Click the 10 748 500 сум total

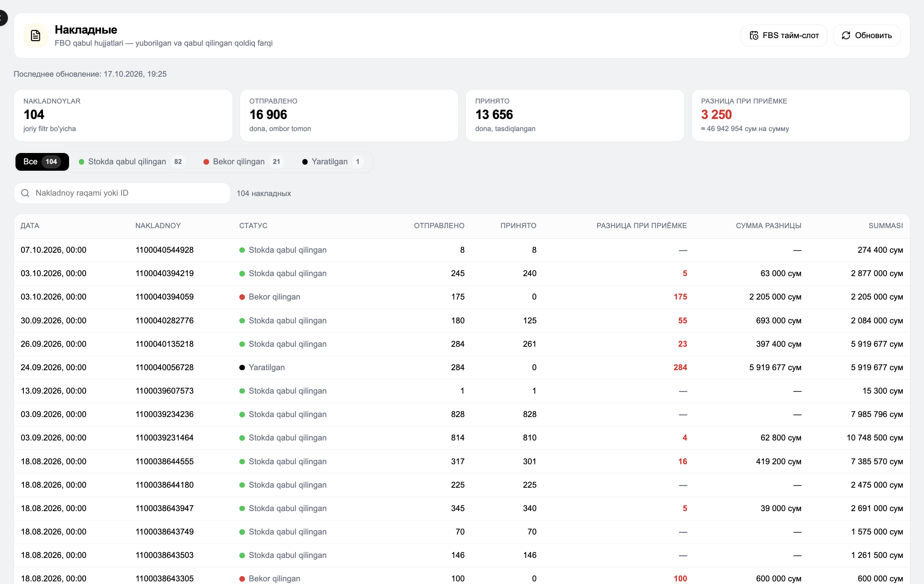pyautogui.click(x=875, y=438)
